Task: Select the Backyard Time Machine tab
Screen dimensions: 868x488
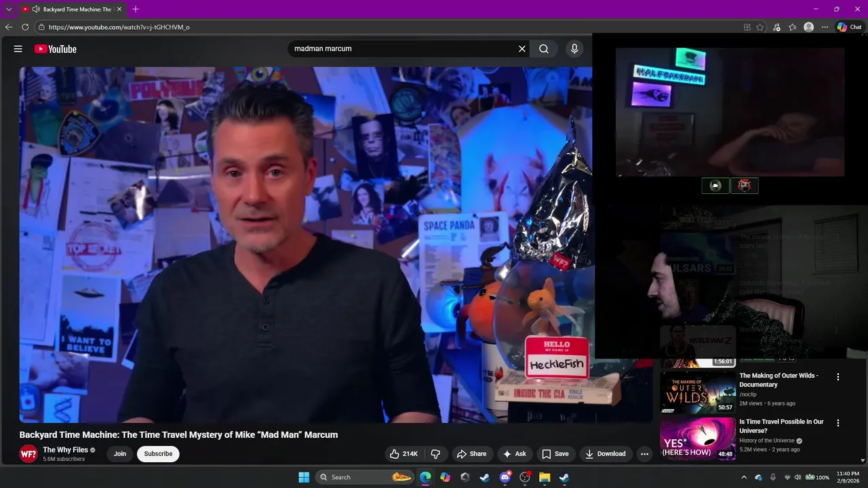Action: (73, 9)
